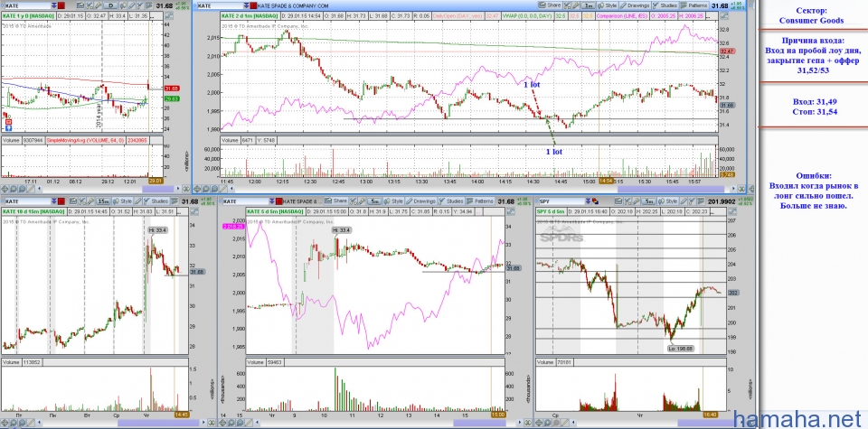
Task: Click the share icon in the daily chart toolbar
Action: coord(80,5)
